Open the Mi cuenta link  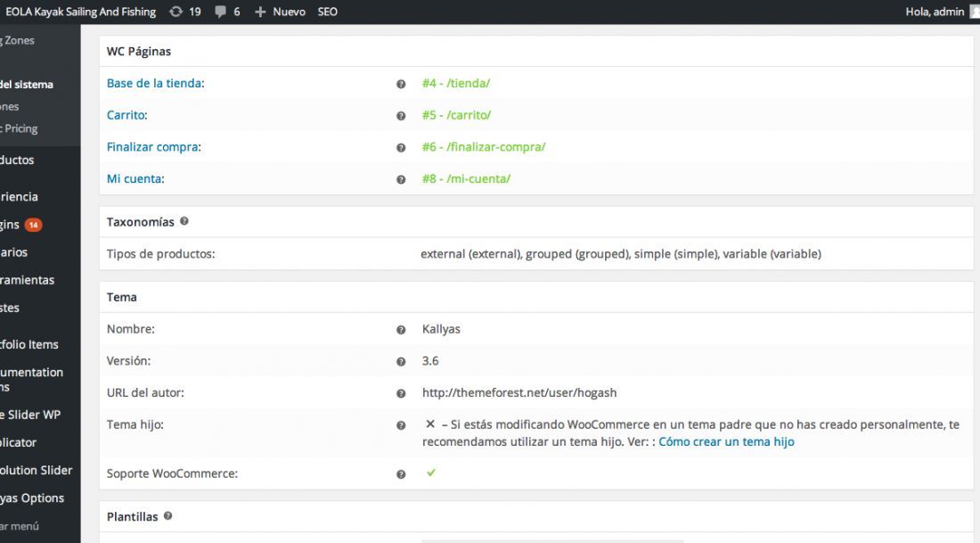click(x=135, y=179)
